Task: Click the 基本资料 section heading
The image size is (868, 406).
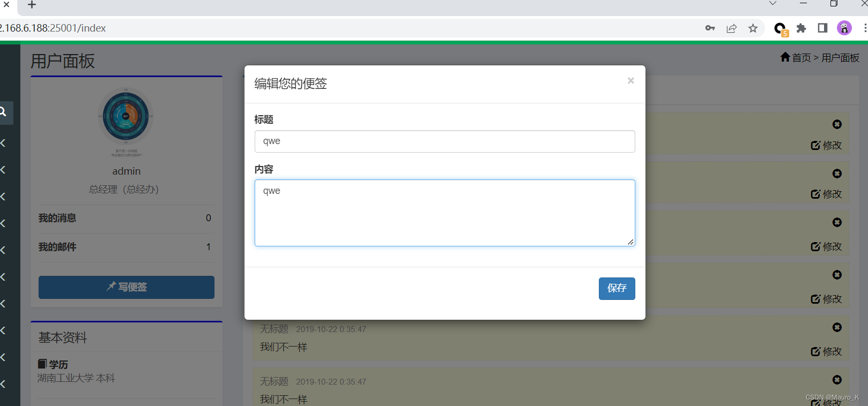Action: click(63, 338)
